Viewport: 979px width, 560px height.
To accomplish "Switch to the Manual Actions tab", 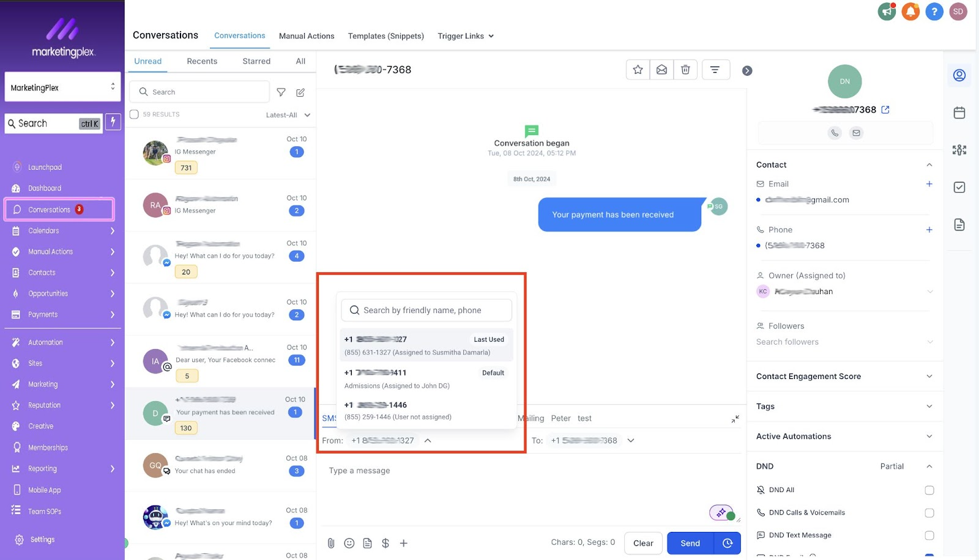I will click(x=307, y=36).
